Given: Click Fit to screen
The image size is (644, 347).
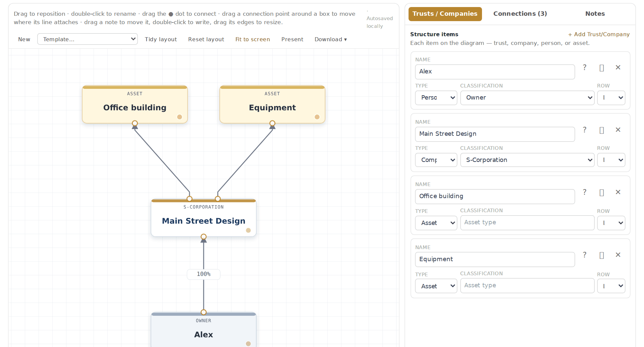Looking at the screenshot, I should pyautogui.click(x=253, y=39).
